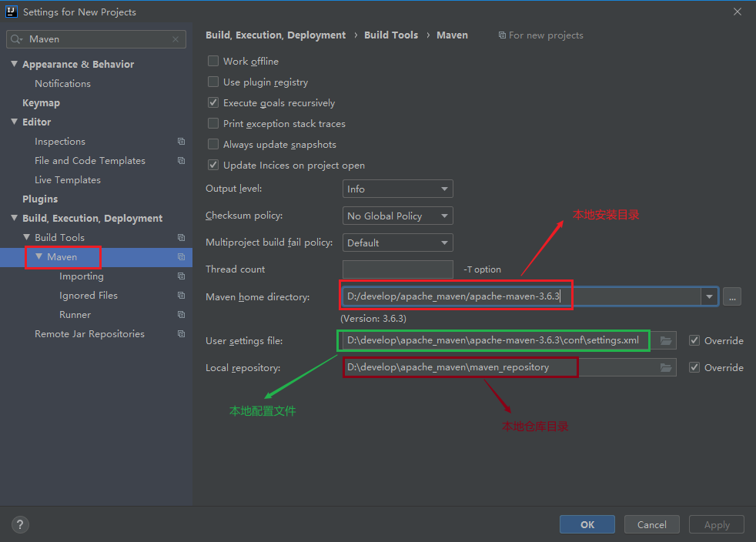
Task: Click the folder browse icon for Local repository
Action: pos(666,367)
